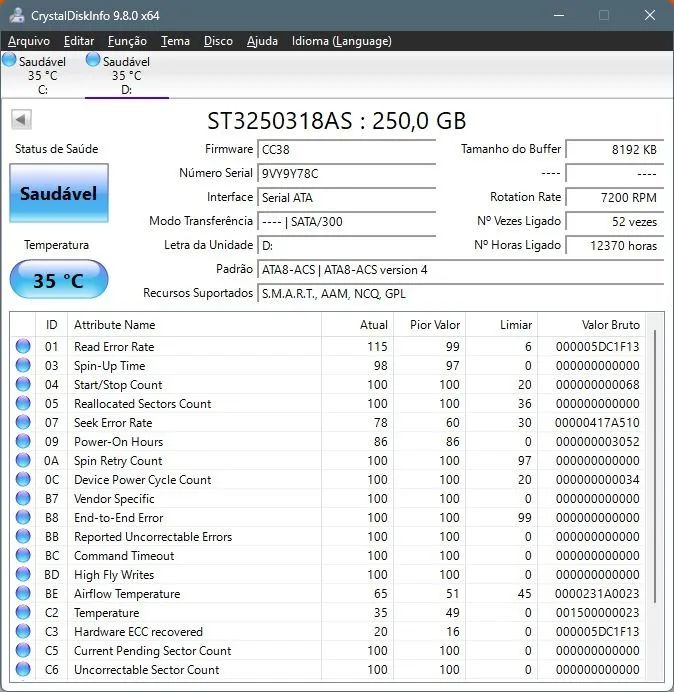Viewport: 674px width, 692px height.
Task: Click the Attribute Name column header
Action: (x=195, y=325)
